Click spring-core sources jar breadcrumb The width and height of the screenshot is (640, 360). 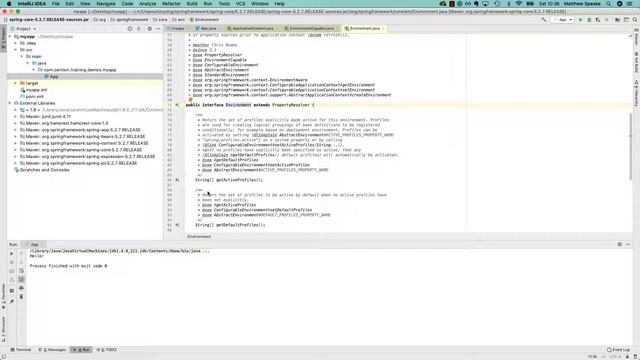tap(48, 20)
